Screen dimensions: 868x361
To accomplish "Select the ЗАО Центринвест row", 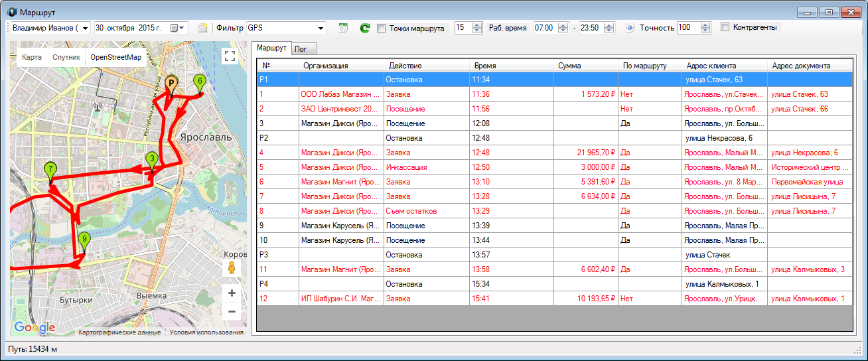I will coord(555,109).
